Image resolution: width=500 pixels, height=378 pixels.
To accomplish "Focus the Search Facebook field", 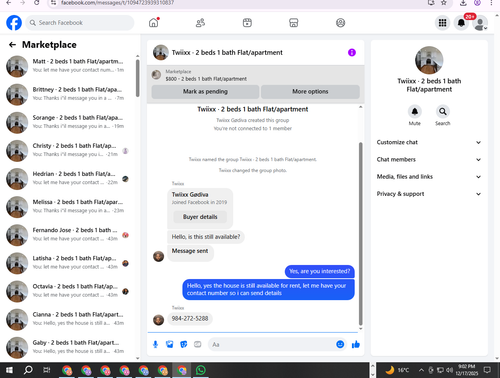I will click(80, 23).
